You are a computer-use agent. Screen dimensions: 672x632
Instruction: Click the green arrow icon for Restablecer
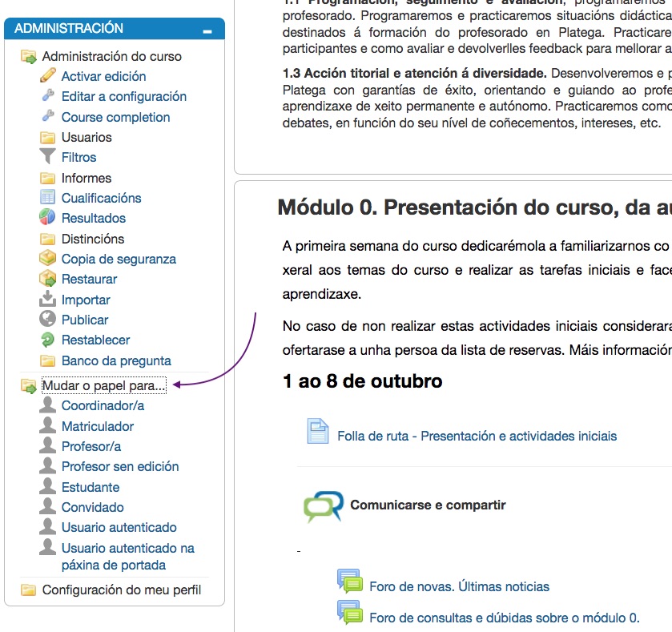[x=48, y=340]
